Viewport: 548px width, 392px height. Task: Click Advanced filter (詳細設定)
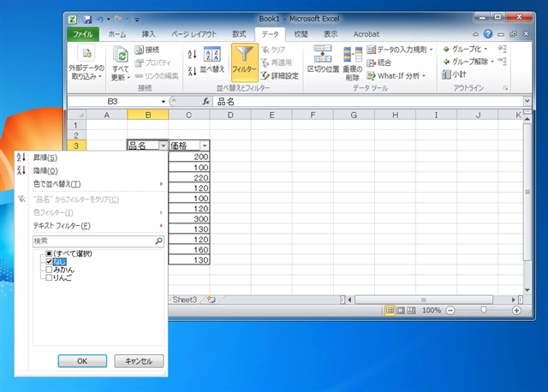click(x=280, y=76)
